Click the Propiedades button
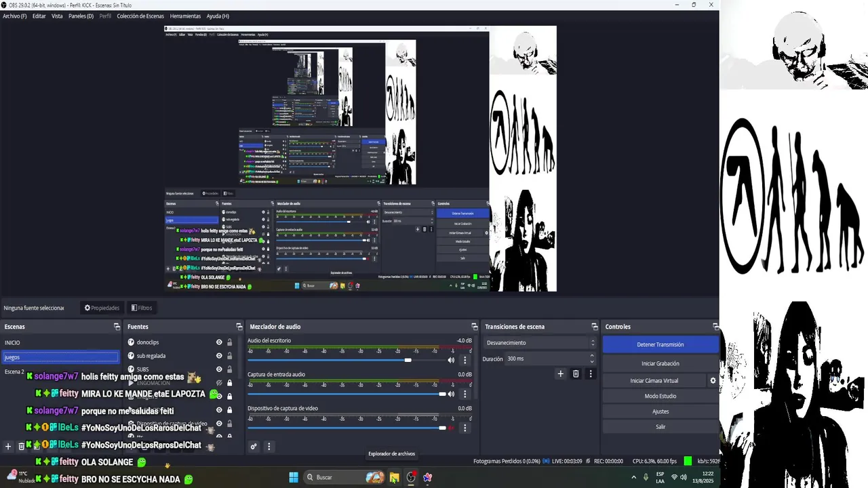Image resolution: width=868 pixels, height=488 pixels. coord(102,308)
